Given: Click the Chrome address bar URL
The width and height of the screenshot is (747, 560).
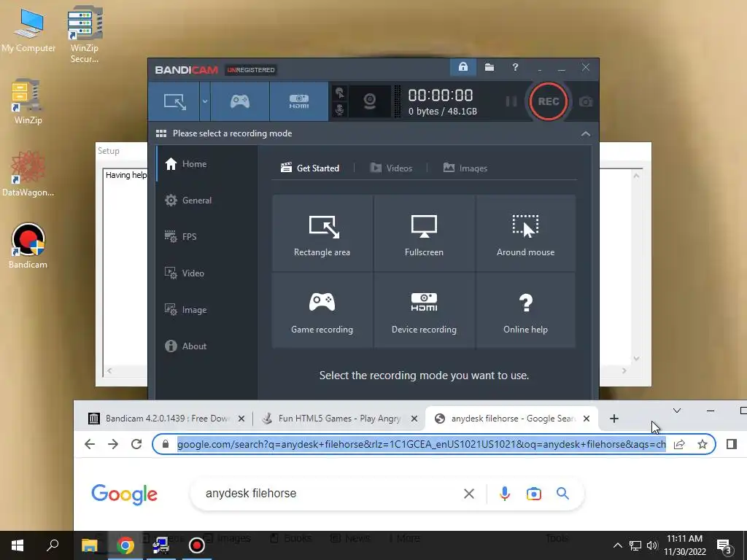Looking at the screenshot, I should (x=422, y=444).
